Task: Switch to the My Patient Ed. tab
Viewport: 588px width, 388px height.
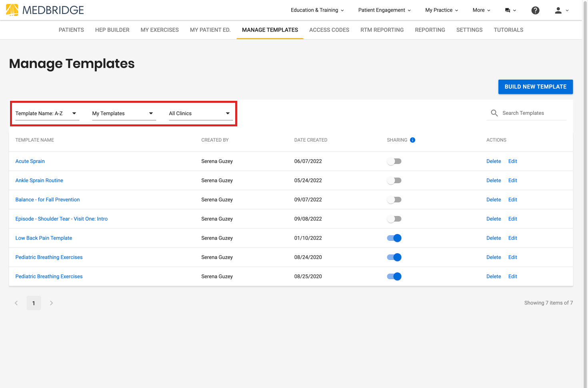Action: tap(210, 30)
